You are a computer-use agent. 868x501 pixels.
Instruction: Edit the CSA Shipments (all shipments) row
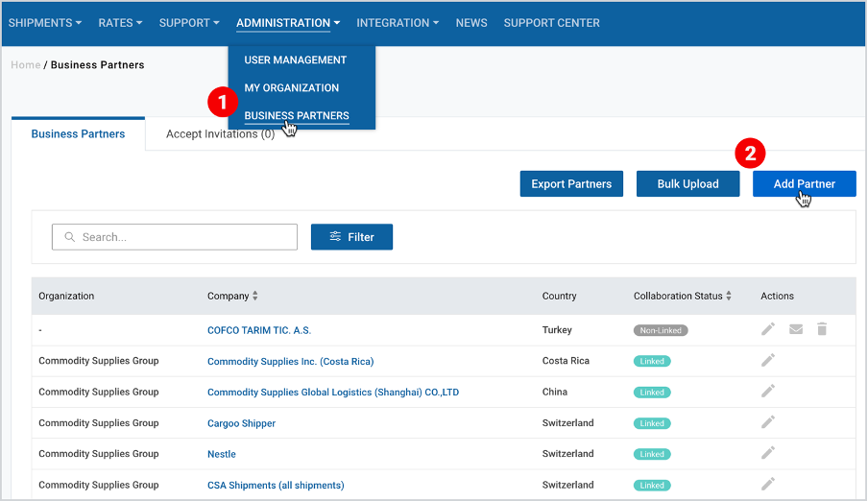(x=768, y=485)
